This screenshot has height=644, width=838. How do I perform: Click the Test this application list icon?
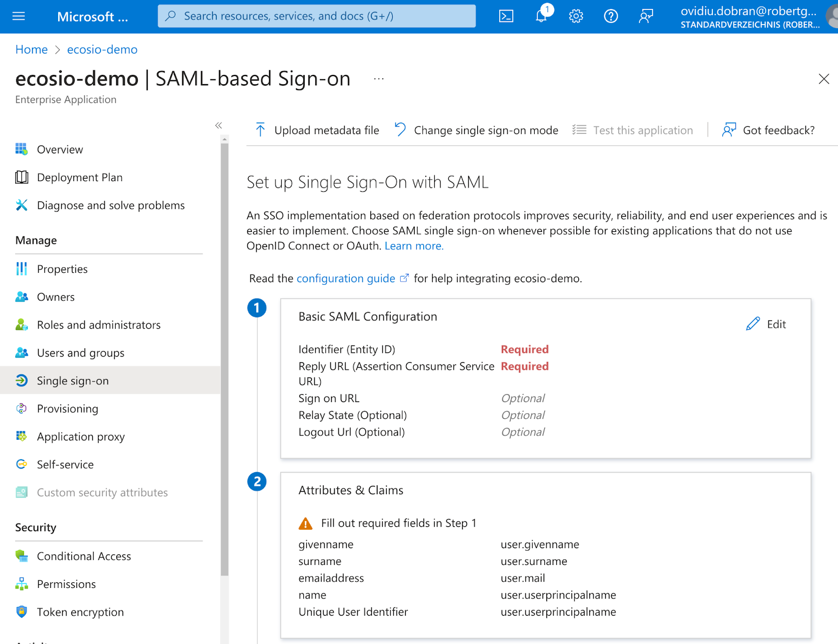[579, 130]
